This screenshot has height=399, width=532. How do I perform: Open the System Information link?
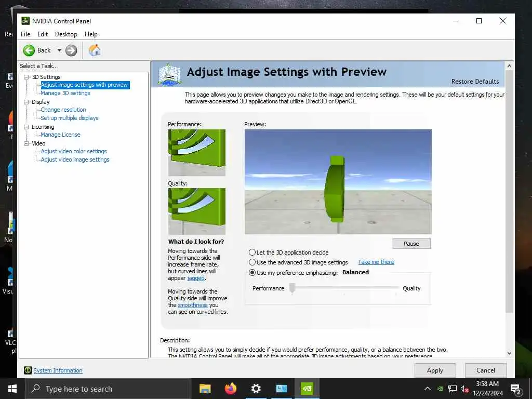[x=58, y=370]
